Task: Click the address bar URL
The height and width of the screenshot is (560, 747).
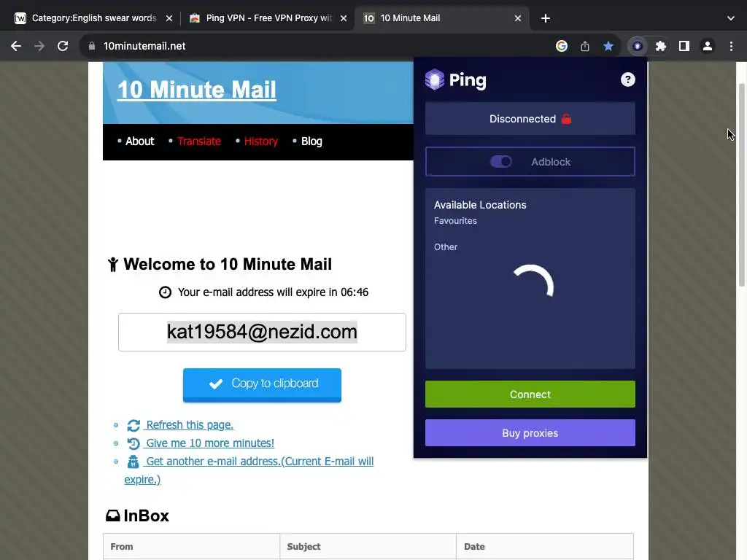Action: 144,46
